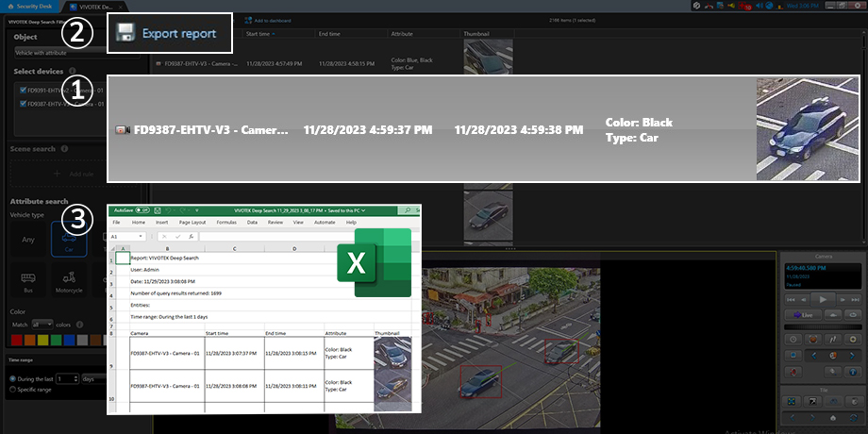This screenshot has width=868, height=434.
Task: Click the home icon in Tile section
Action: point(834,417)
